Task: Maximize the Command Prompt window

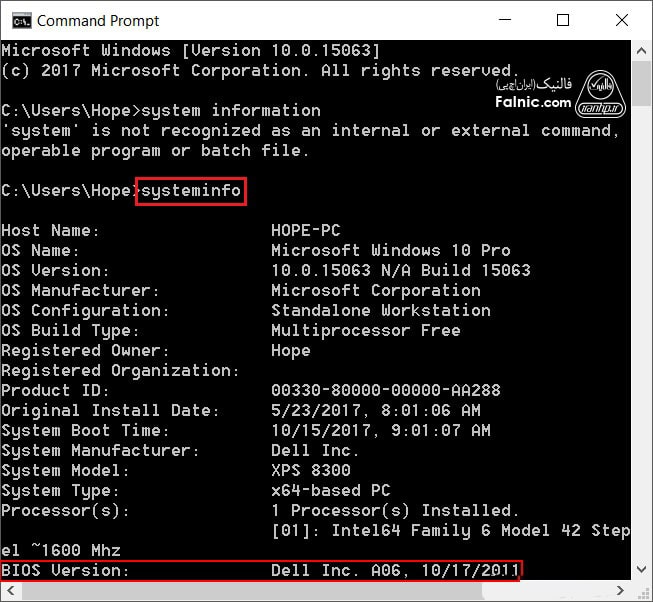Action: [563, 20]
